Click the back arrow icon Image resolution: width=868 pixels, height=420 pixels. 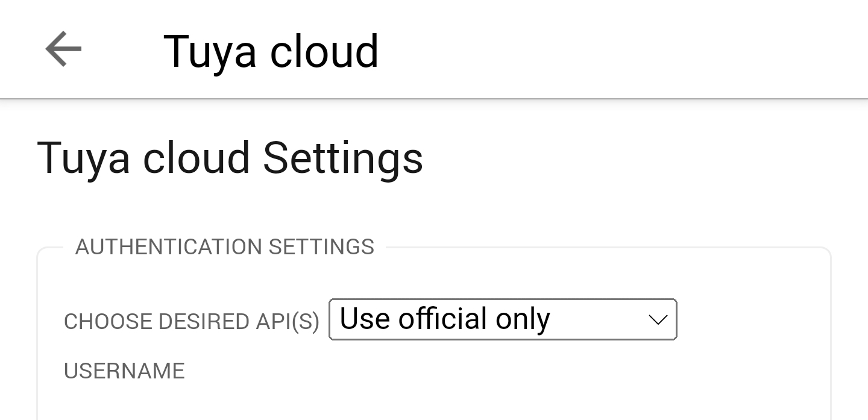tap(63, 49)
